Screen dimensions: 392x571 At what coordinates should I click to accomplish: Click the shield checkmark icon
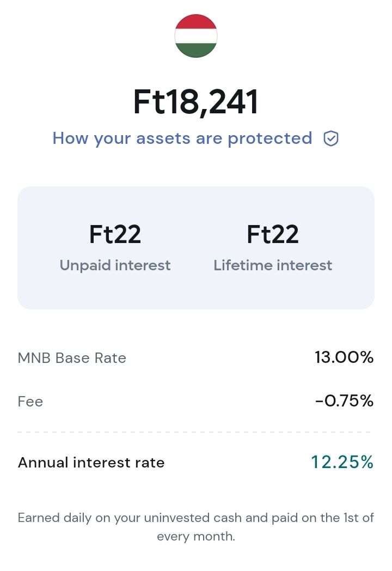pyautogui.click(x=331, y=139)
